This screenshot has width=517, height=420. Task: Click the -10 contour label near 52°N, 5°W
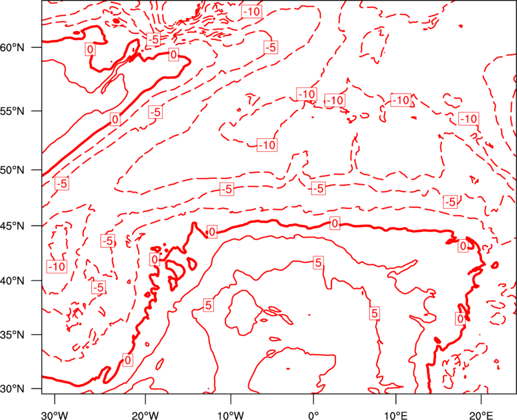[x=267, y=145]
